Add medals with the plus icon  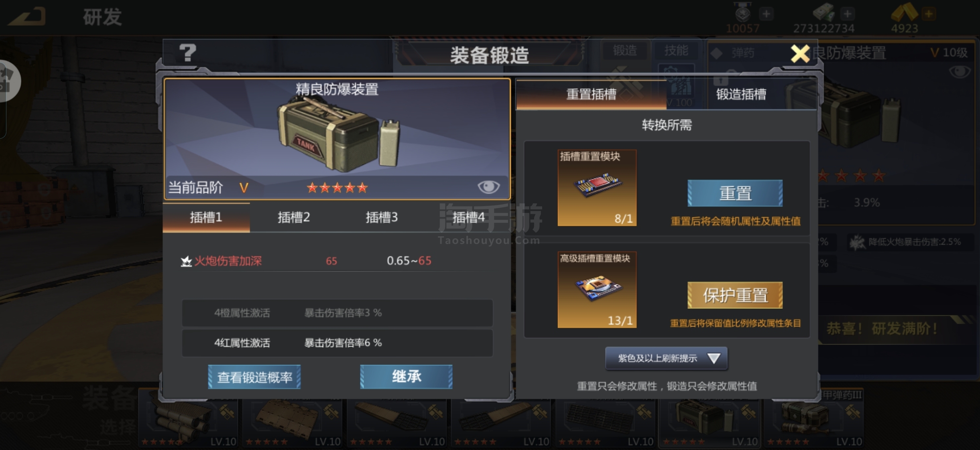point(767,14)
